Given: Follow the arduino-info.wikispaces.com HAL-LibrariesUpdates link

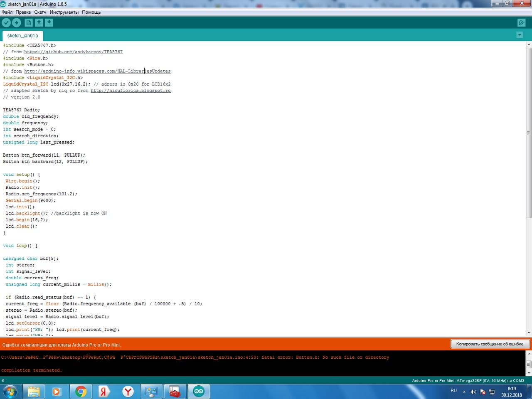Looking at the screenshot, I should 97,71.
